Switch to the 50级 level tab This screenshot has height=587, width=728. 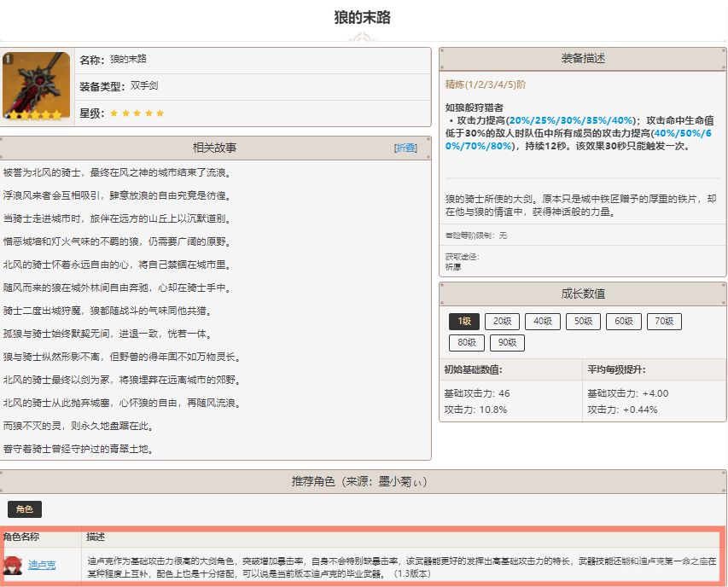(583, 321)
